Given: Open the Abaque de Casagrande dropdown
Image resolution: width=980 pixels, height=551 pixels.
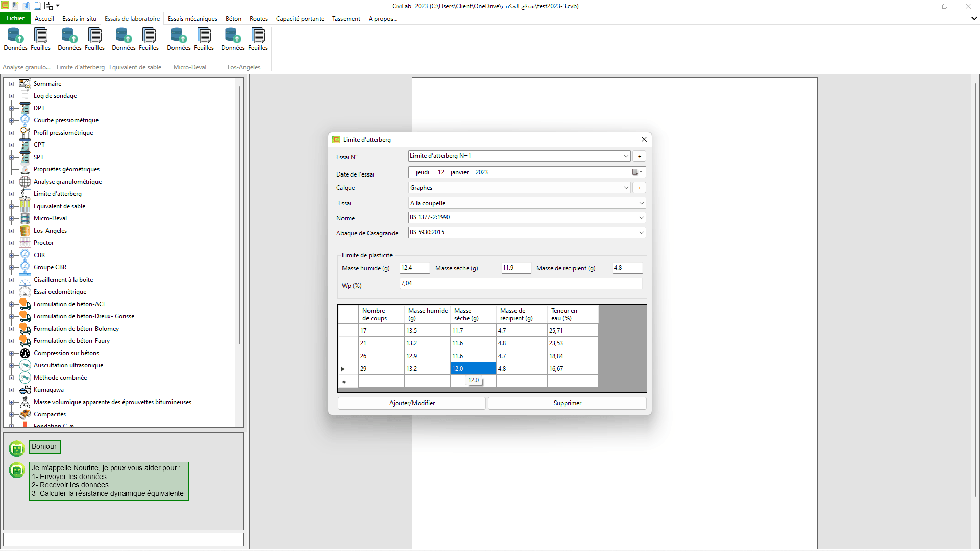Looking at the screenshot, I should (x=641, y=233).
